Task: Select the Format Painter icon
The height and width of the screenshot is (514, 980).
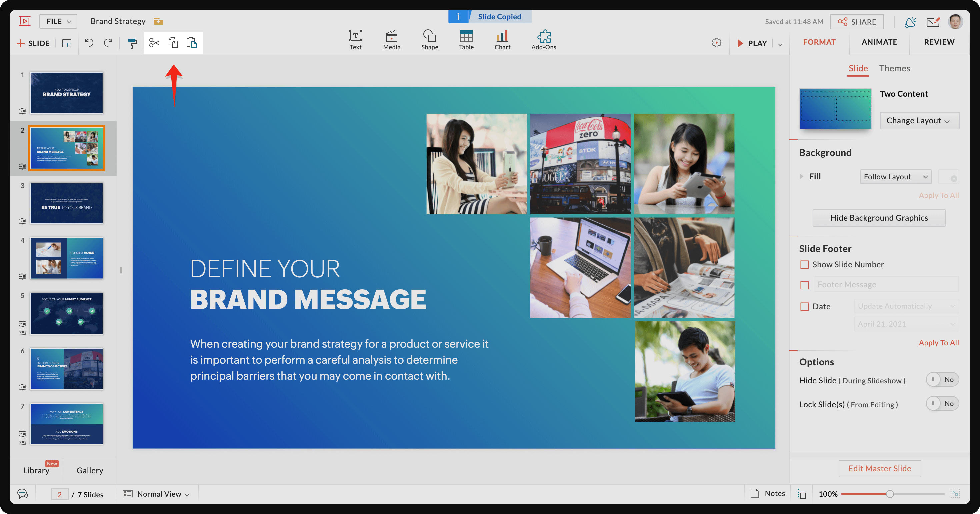Action: click(x=132, y=43)
